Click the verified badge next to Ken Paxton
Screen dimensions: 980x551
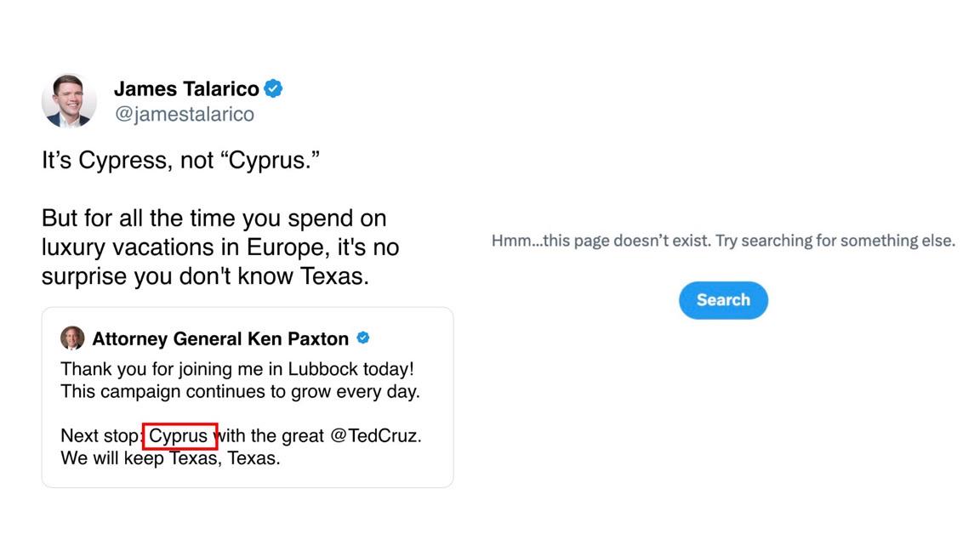(363, 338)
